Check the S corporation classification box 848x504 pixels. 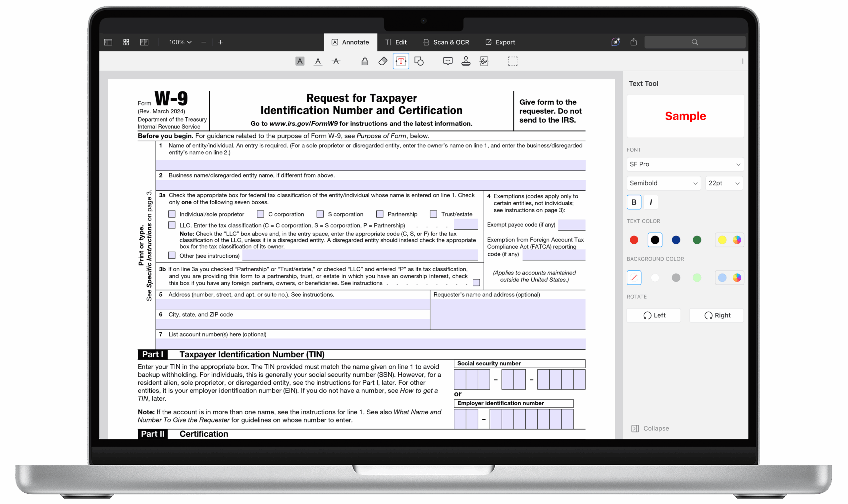[320, 214]
